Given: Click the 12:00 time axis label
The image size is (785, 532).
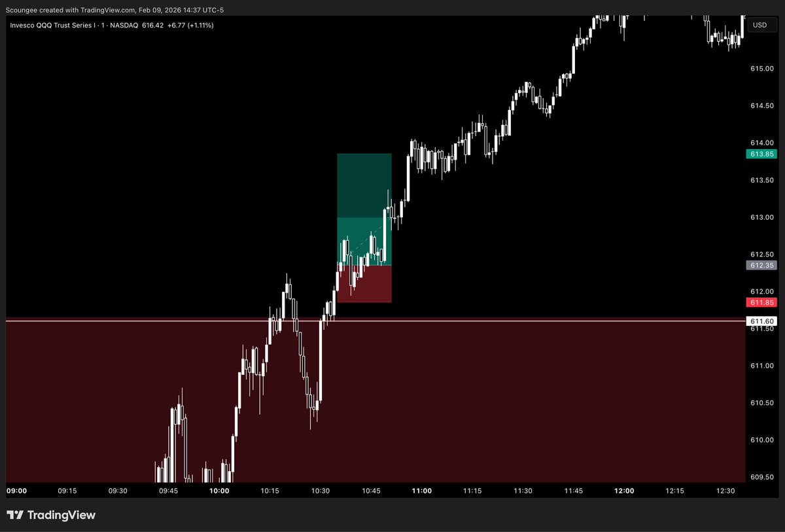Looking at the screenshot, I should [x=624, y=491].
